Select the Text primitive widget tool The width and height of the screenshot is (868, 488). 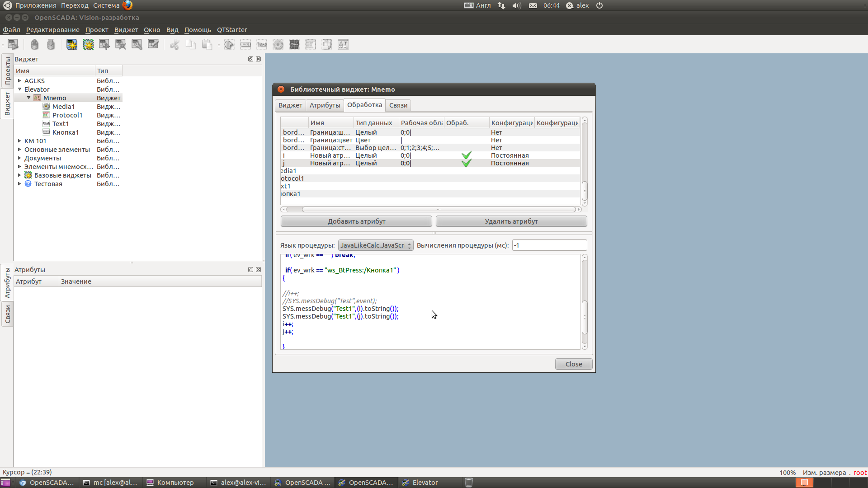pyautogui.click(x=262, y=44)
